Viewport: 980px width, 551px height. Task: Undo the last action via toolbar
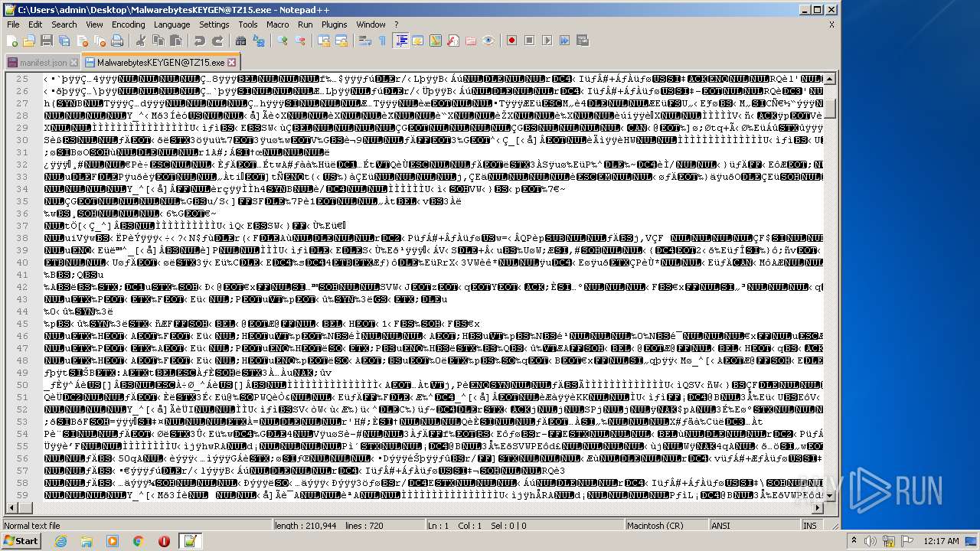200,41
